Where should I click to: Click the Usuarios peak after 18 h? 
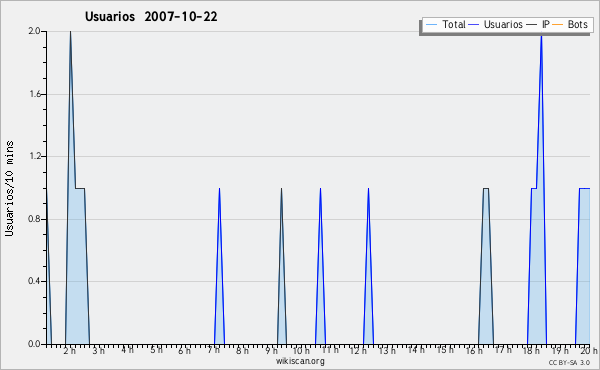[541, 36]
